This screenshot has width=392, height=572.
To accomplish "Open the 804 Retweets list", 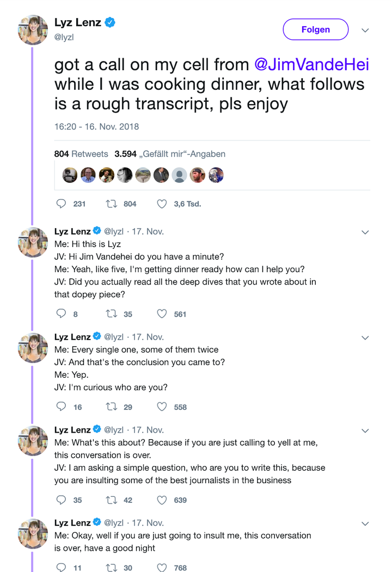I will click(81, 154).
